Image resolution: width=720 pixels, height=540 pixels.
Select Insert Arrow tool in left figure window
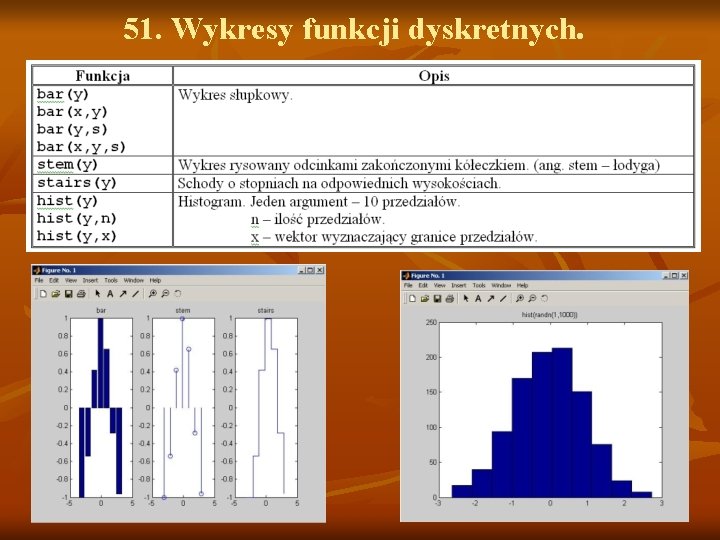(x=123, y=293)
